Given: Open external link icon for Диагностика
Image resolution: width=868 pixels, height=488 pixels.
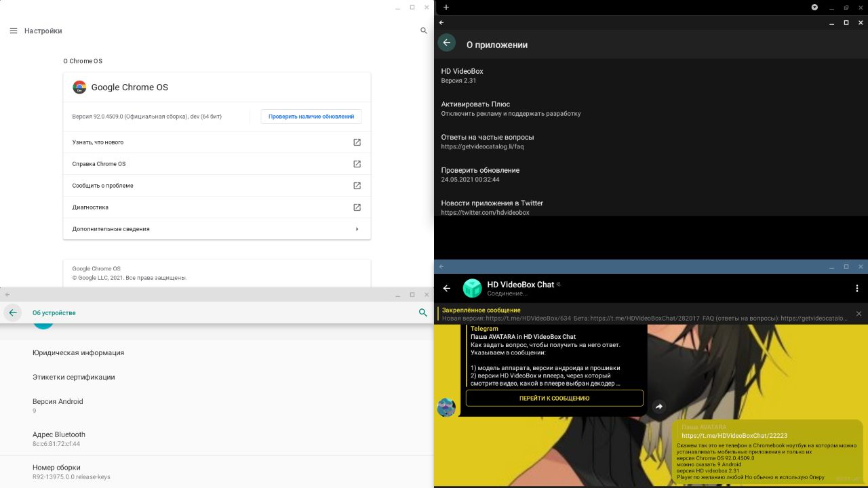Looking at the screenshot, I should click(x=357, y=207).
